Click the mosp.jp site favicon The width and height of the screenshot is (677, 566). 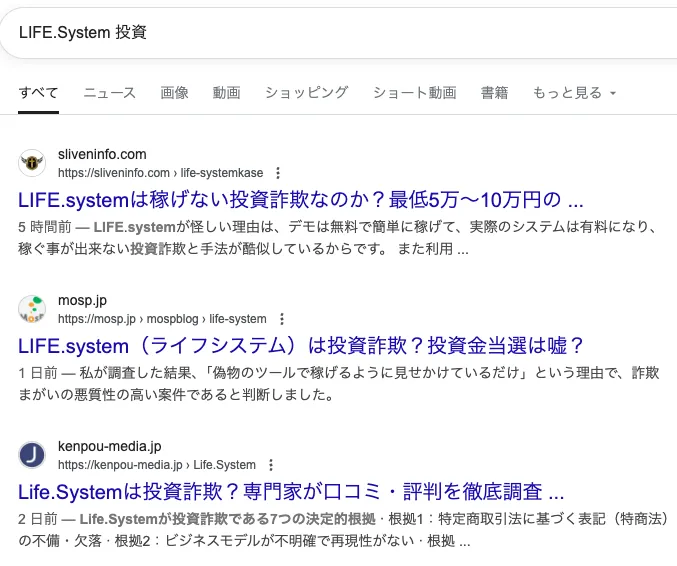pyautogui.click(x=32, y=309)
